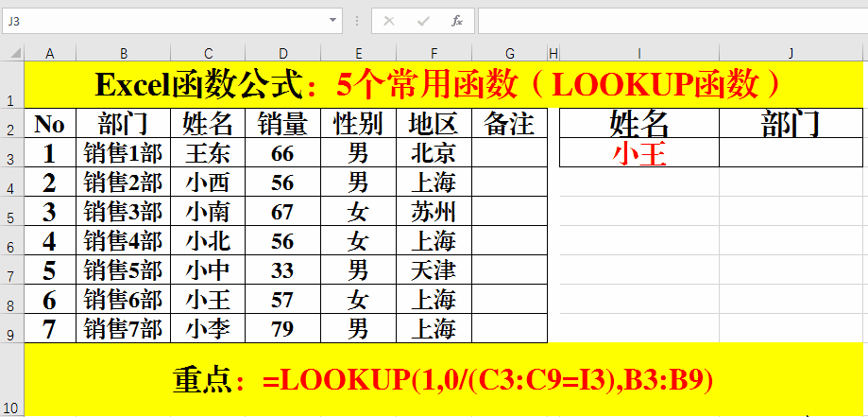Screen dimensions: 868x417
Task: Click the 地区 header cell
Action: click(x=434, y=123)
